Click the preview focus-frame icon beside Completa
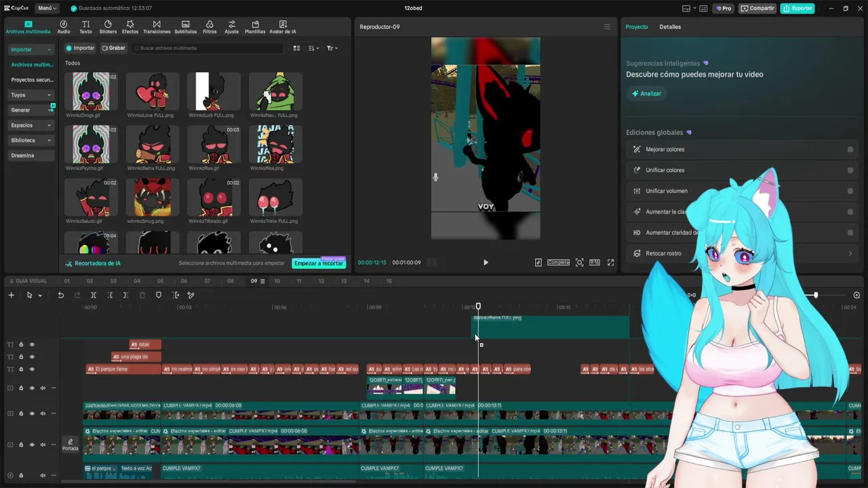The width and height of the screenshot is (868, 488). tap(579, 262)
